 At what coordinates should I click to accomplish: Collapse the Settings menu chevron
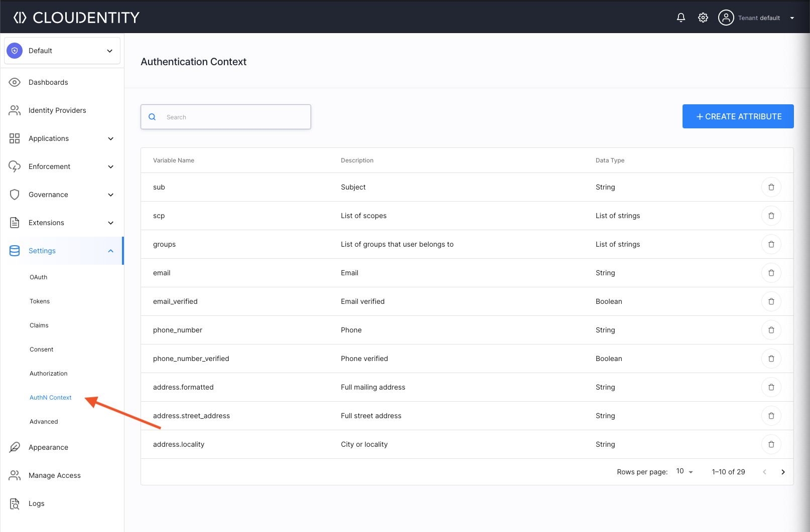click(x=111, y=251)
